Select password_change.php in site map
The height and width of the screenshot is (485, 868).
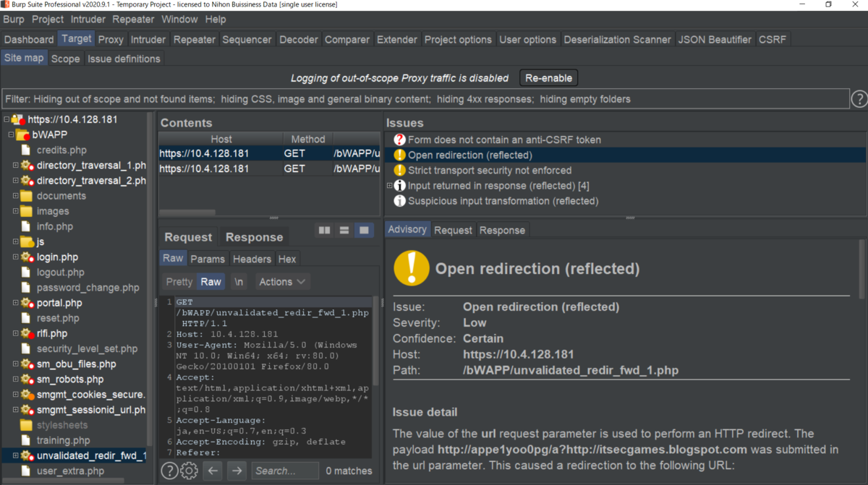88,288
